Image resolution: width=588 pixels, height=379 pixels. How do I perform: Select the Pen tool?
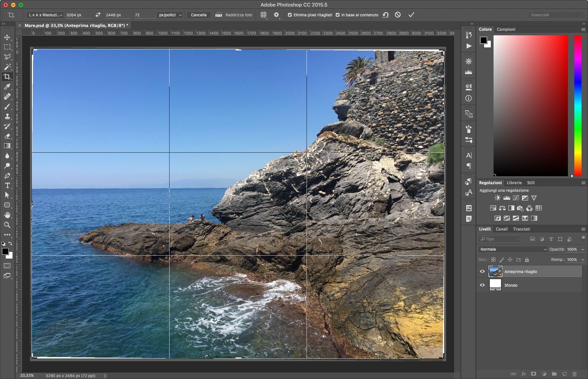pos(7,175)
